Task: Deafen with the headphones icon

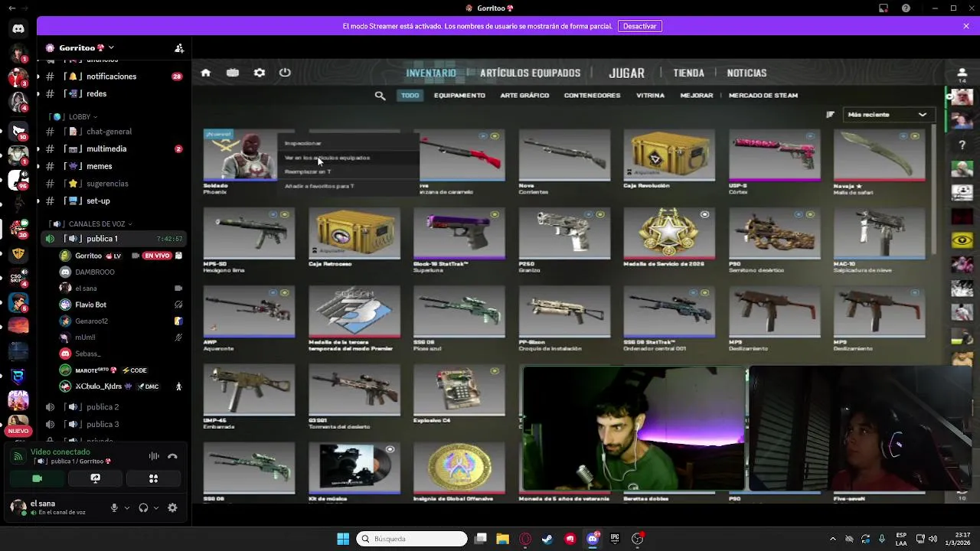Action: (143, 507)
